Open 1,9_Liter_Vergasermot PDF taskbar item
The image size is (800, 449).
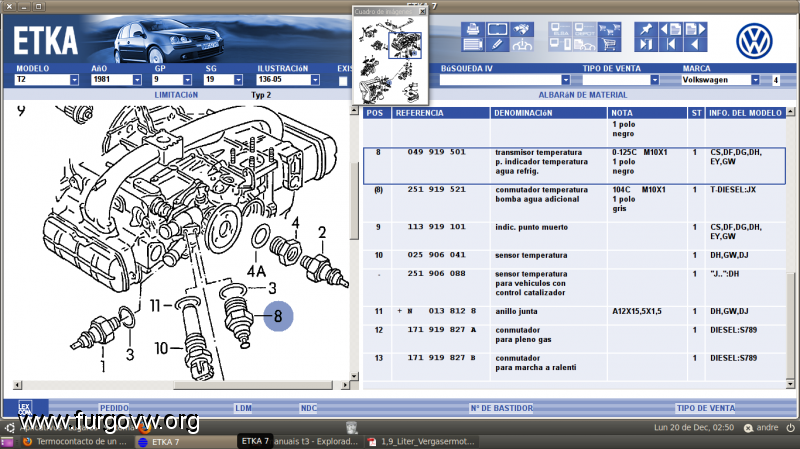[x=422, y=441]
